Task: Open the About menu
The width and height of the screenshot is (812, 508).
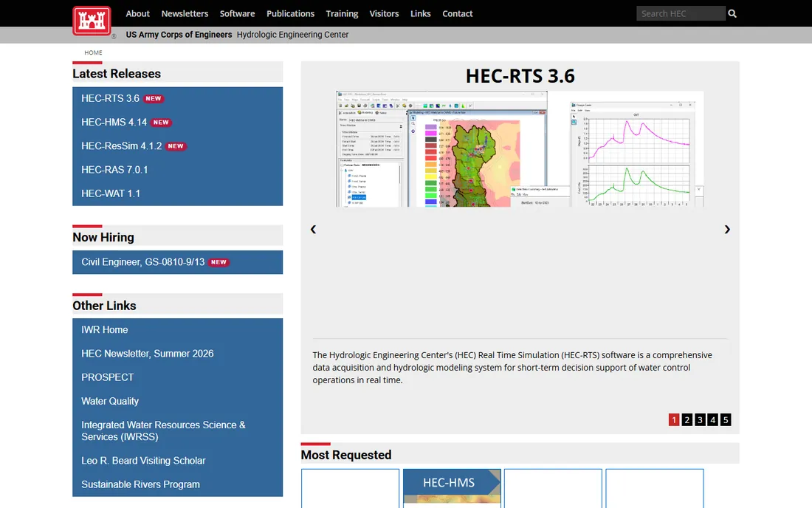Action: click(138, 13)
